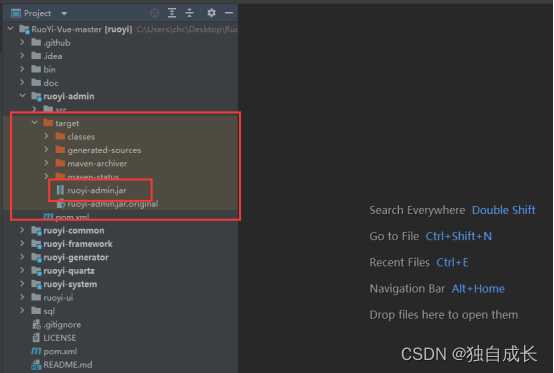Image resolution: width=554 pixels, height=373 pixels.
Task: Click the maven-archiver folder icon
Action: point(60,163)
